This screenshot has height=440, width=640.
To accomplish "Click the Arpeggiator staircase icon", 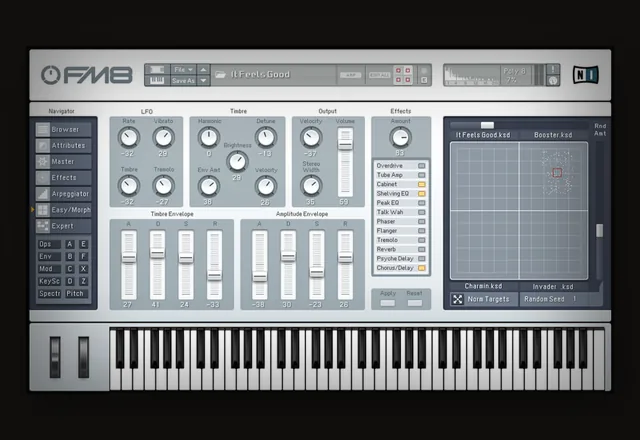I will pyautogui.click(x=42, y=194).
